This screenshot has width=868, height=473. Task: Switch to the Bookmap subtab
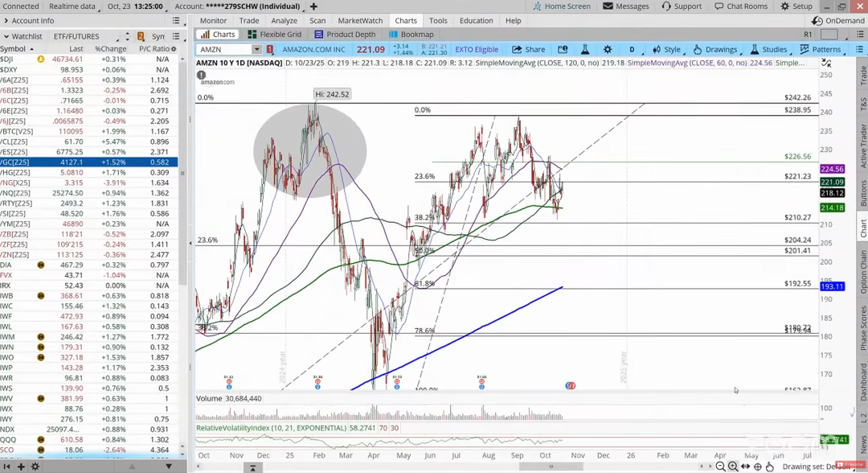(x=411, y=35)
